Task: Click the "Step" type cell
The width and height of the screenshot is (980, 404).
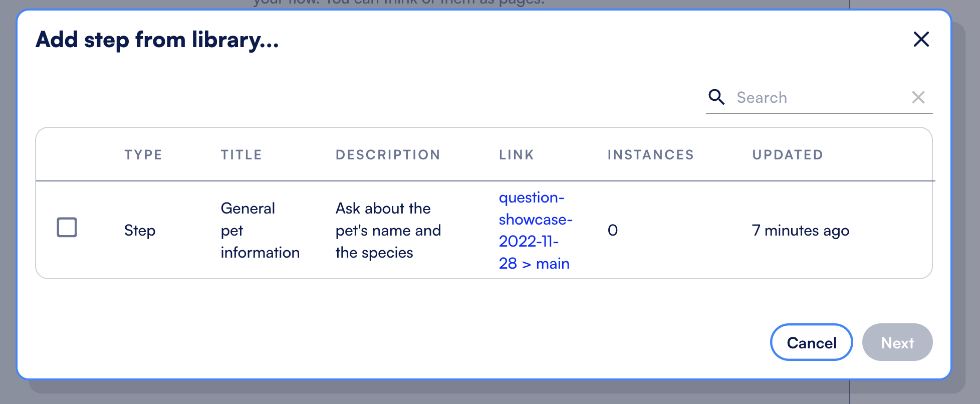Action: [x=140, y=231]
